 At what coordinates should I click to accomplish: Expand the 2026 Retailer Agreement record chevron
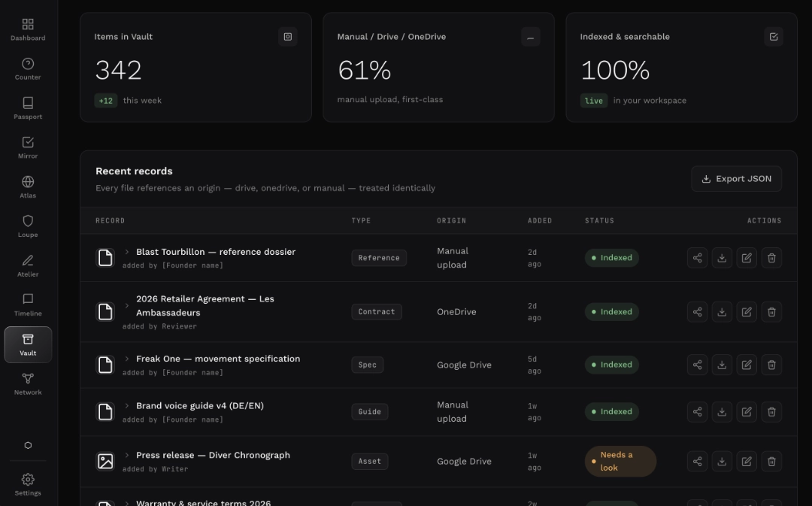[x=127, y=305]
